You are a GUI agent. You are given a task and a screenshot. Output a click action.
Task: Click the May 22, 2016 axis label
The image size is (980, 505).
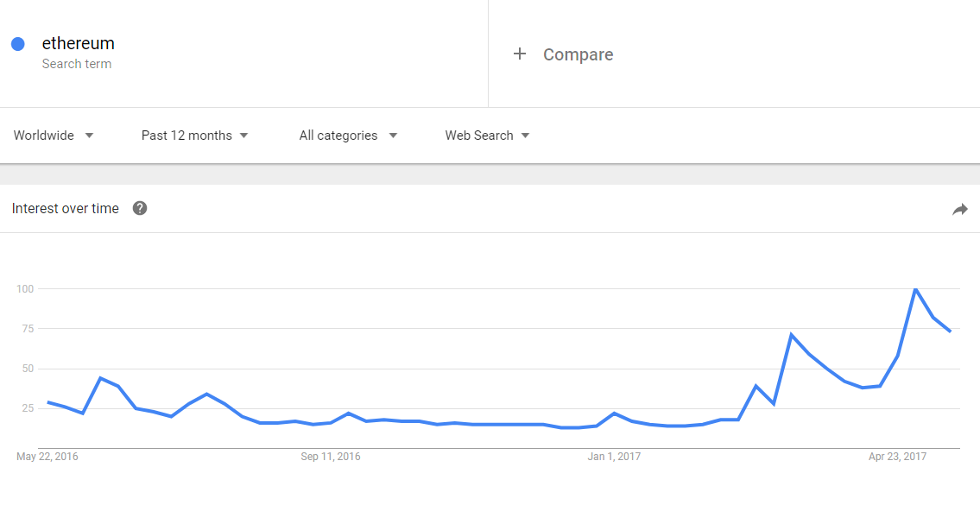(x=47, y=457)
